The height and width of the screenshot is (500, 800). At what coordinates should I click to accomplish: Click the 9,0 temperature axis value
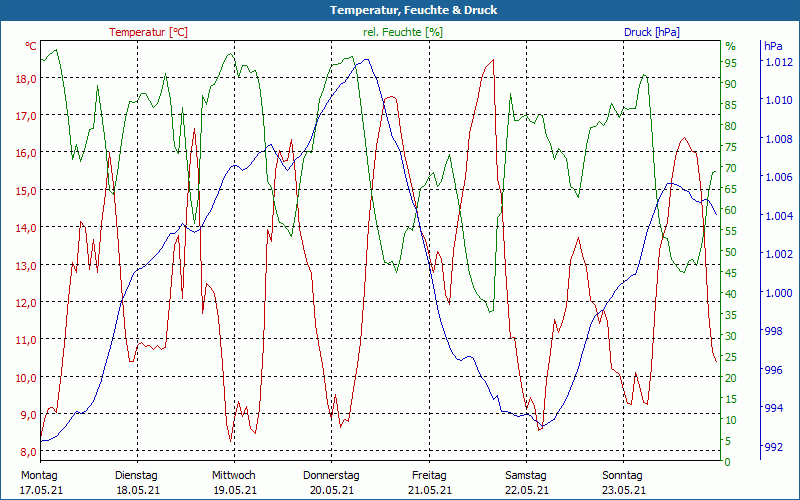click(28, 415)
